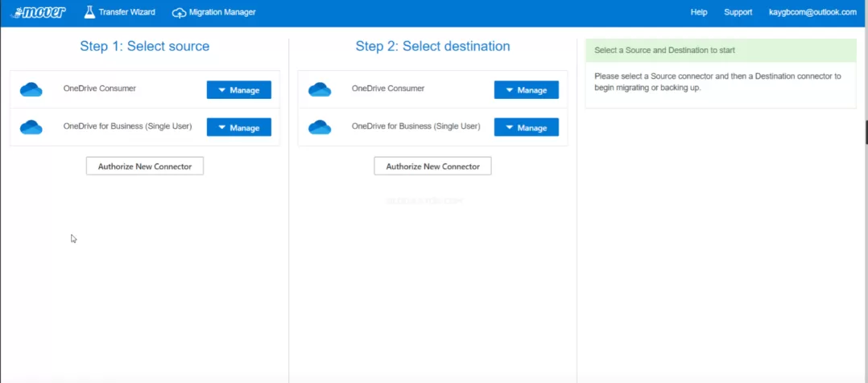Click Authorize New Connector under destination
The height and width of the screenshot is (383, 868).
pos(433,166)
